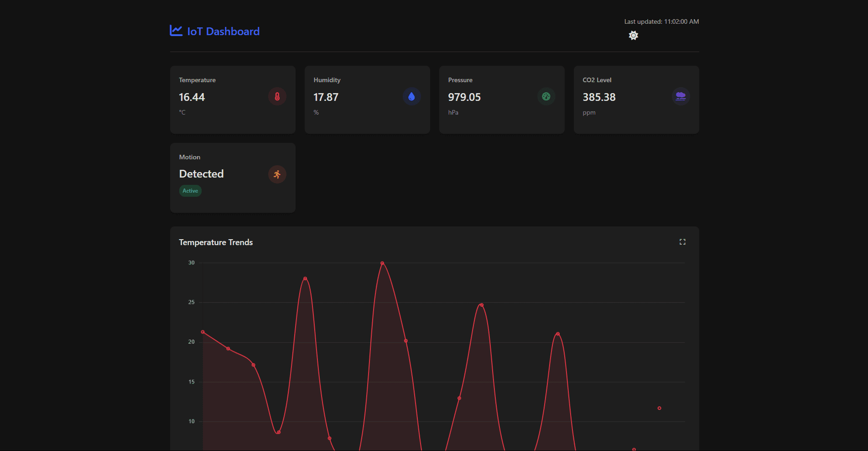868x451 pixels.
Task: Click the Motion status Detected text
Action: coord(201,174)
